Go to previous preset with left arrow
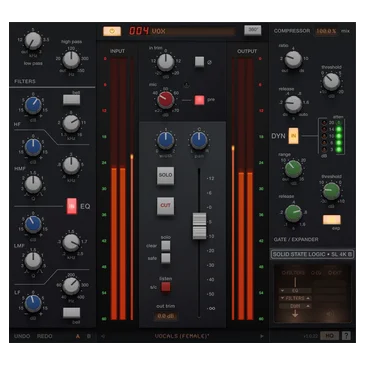 coord(103,336)
